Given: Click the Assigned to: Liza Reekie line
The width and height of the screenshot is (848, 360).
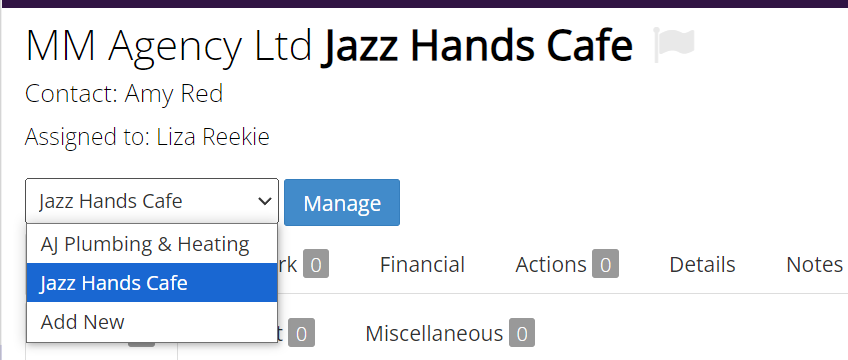Looking at the screenshot, I should pos(147,137).
